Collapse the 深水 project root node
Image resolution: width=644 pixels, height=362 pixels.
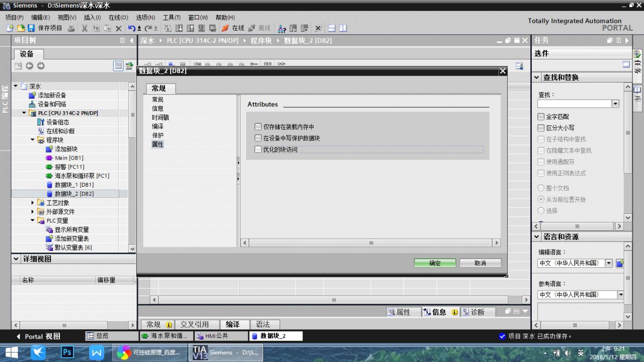(x=16, y=86)
